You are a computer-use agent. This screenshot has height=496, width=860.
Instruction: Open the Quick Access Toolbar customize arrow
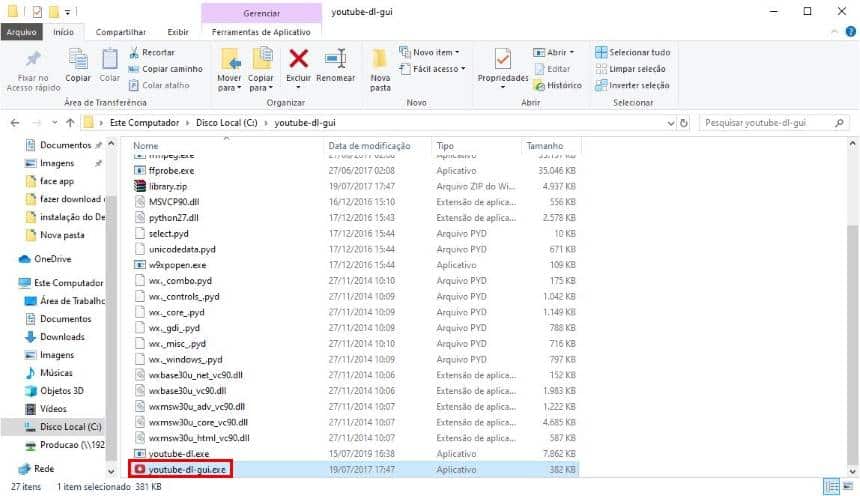(x=67, y=12)
